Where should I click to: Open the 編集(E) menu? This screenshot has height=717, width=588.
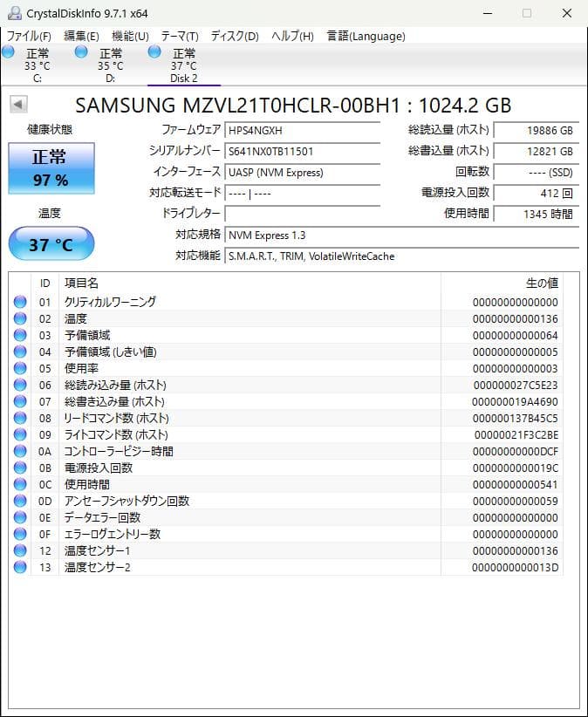click(x=81, y=36)
